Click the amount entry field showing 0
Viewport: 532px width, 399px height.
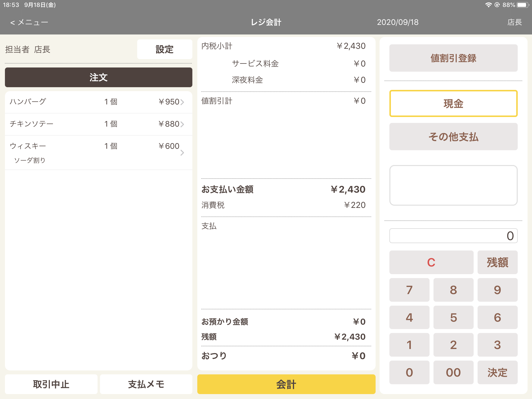point(453,236)
